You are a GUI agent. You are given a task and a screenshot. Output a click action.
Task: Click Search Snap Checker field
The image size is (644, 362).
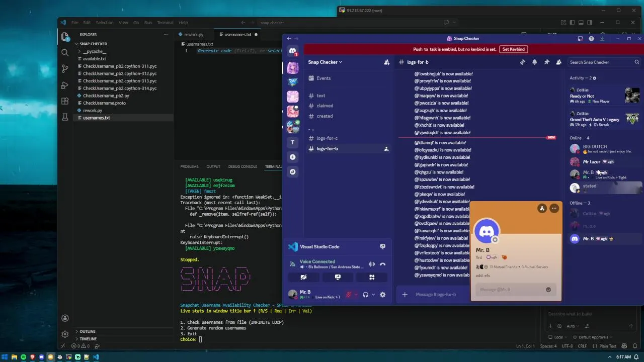(604, 62)
